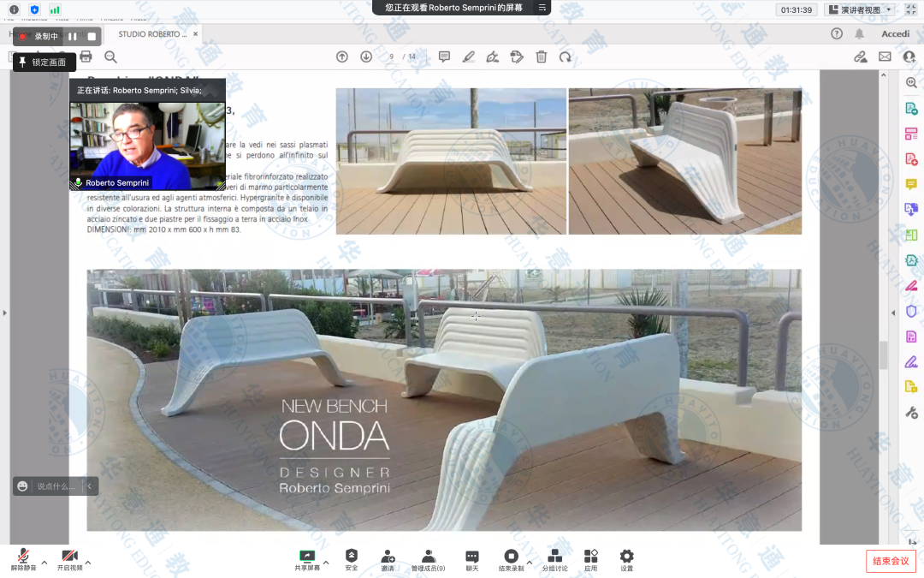Screen dimensions: 924x578
Task: Click the 邀请 invite button
Action: [388, 560]
